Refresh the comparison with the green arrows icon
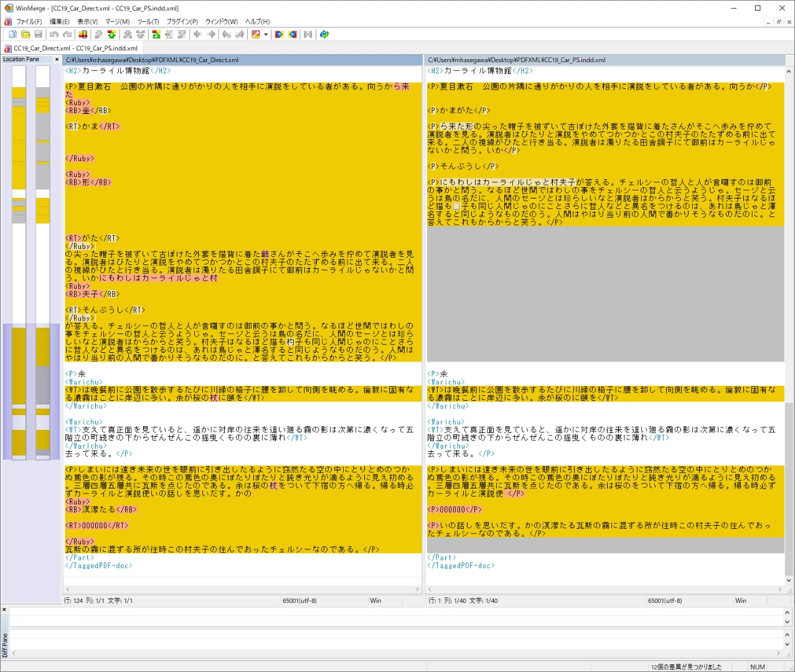Screen dimensions: 795x672 coord(324,34)
